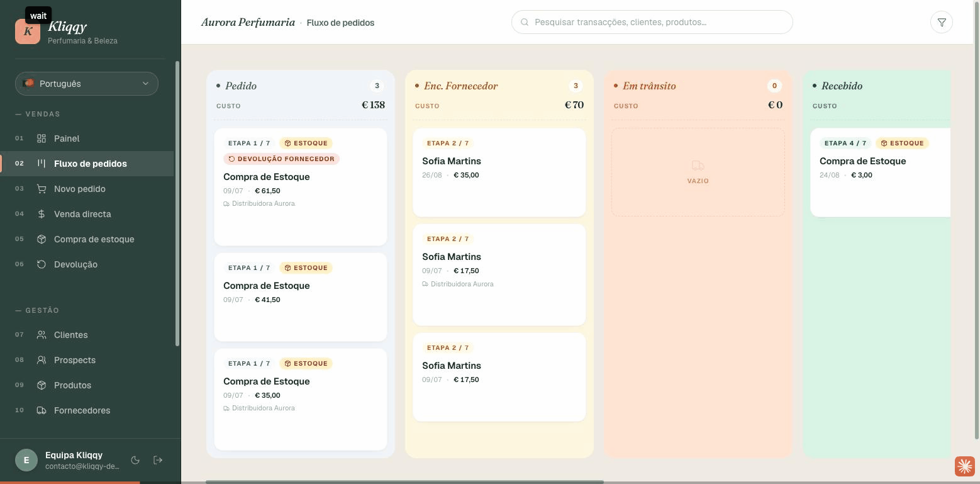Open the Painel menu item
The image size is (980, 484).
click(87, 138)
